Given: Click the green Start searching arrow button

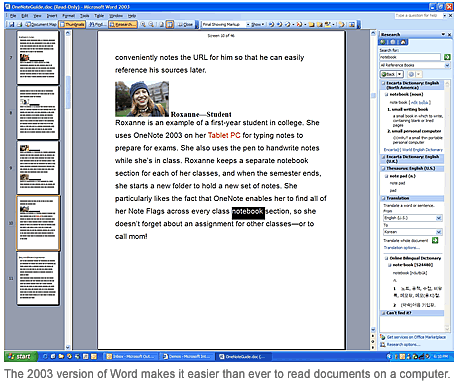Looking at the screenshot, I should click(x=447, y=57).
